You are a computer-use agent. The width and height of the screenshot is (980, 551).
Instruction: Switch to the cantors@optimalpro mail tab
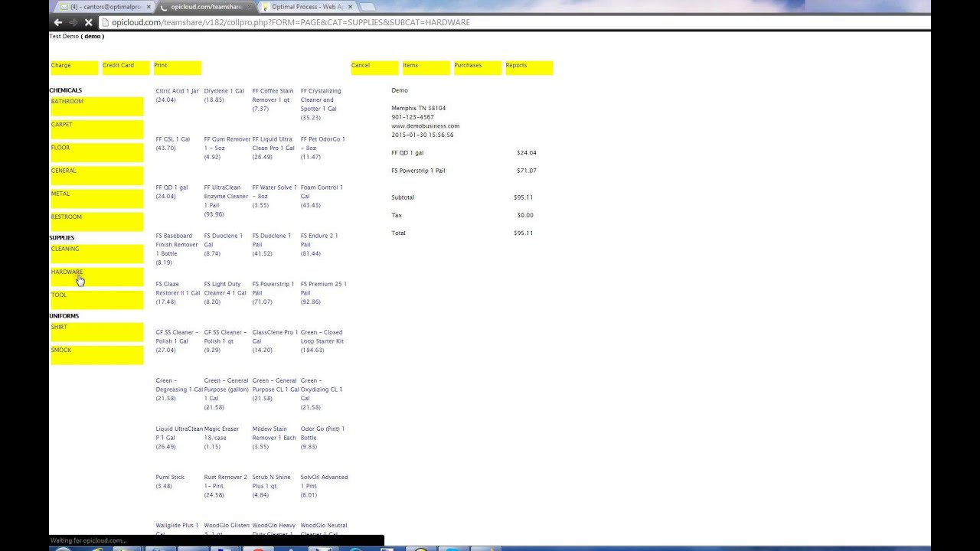(x=106, y=7)
